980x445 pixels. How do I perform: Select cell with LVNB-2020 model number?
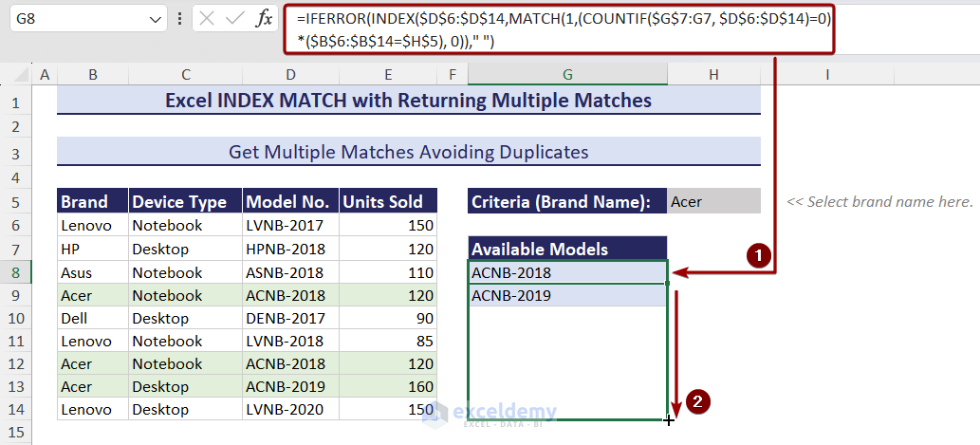289,409
